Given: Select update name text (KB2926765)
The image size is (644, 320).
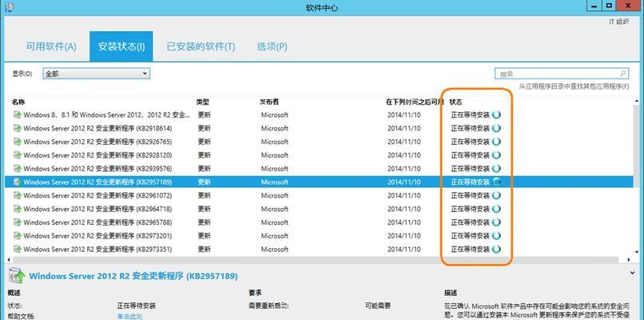Looking at the screenshot, I should (97, 142).
